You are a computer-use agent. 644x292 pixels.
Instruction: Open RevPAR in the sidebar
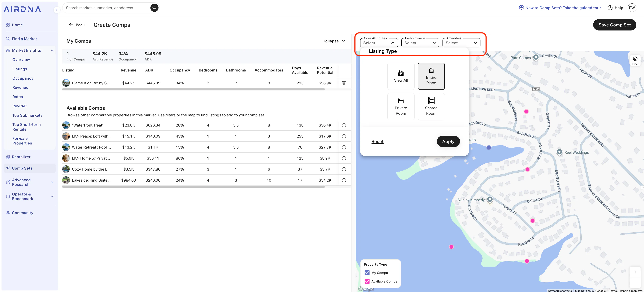[x=19, y=106]
